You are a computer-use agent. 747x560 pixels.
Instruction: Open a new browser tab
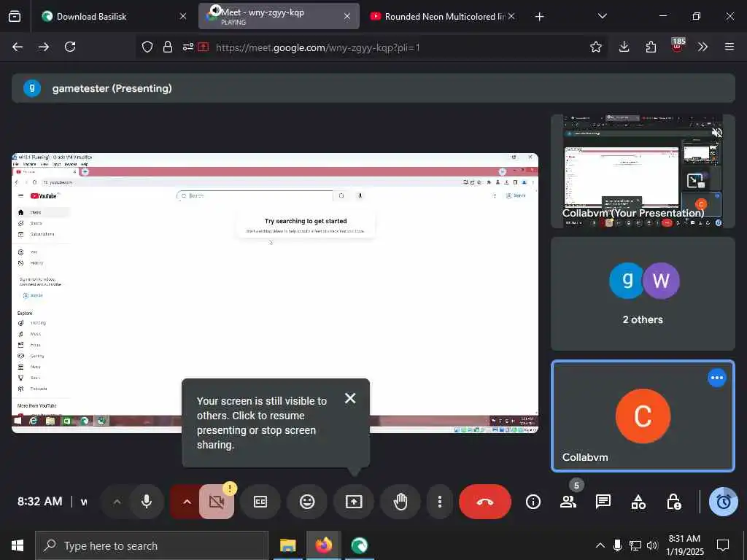[x=539, y=17]
